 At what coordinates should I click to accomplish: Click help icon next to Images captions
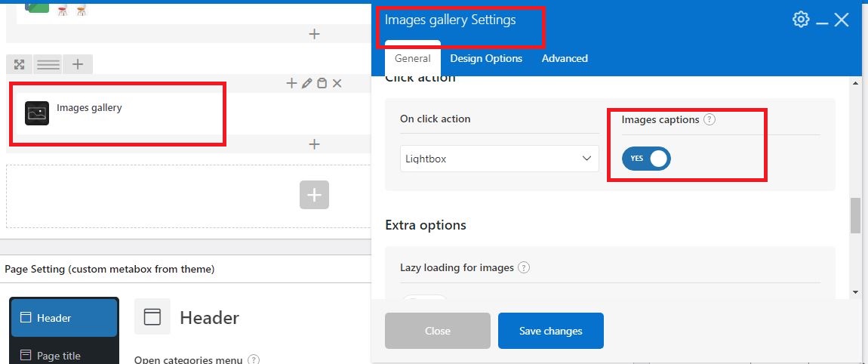pos(709,119)
